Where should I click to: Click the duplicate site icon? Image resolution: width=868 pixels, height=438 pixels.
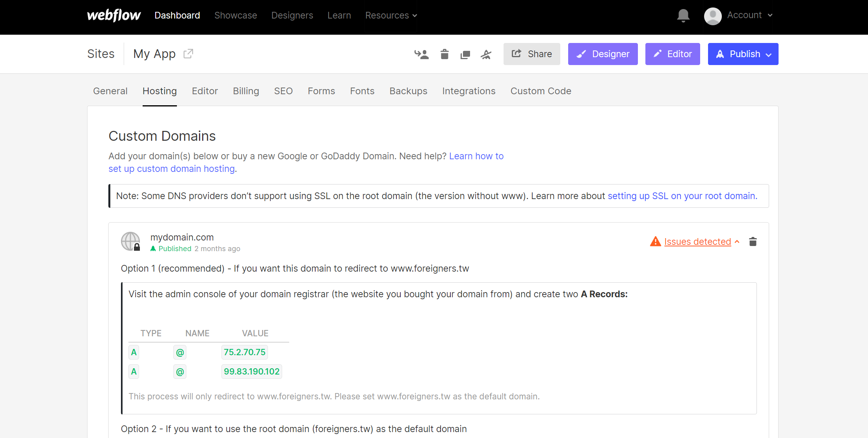coord(465,54)
